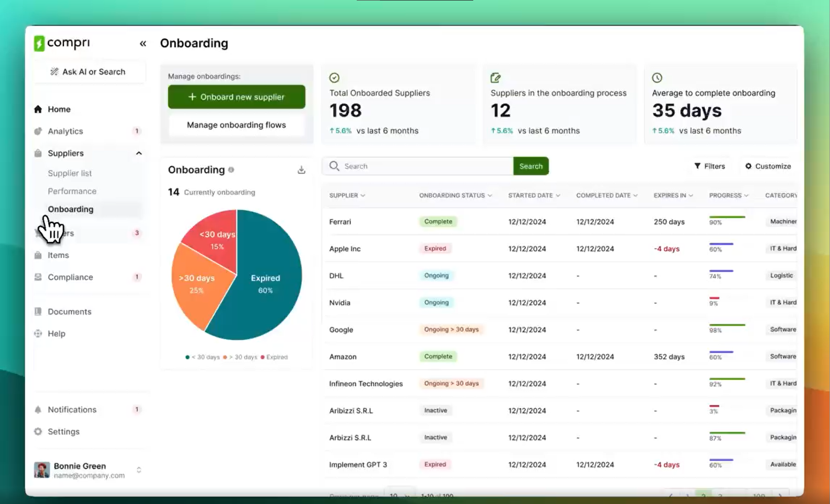Collapse the Suppliers sidebar section
The image size is (830, 504).
pos(139,153)
